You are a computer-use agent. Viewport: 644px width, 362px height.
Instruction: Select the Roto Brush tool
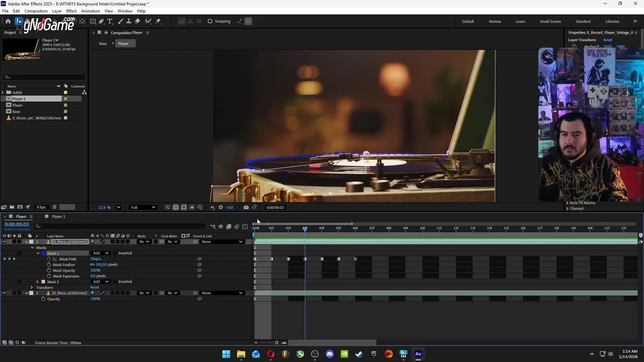148,21
